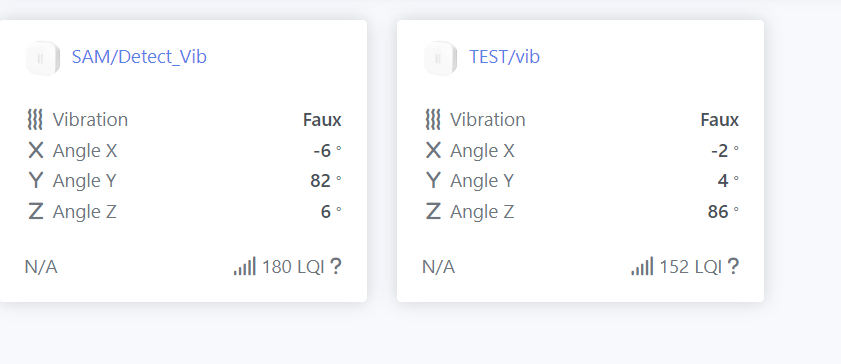Click the X axis icon in TEST/vib card

433,151
